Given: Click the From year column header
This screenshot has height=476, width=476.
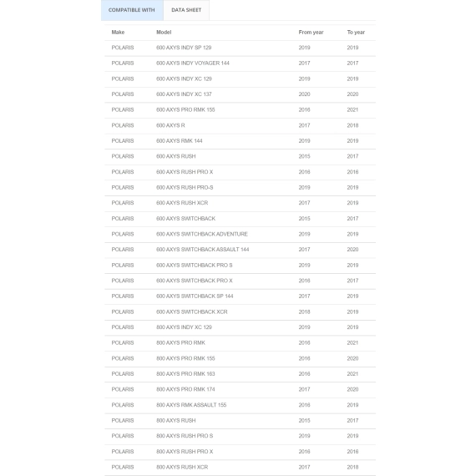Looking at the screenshot, I should (x=311, y=33).
